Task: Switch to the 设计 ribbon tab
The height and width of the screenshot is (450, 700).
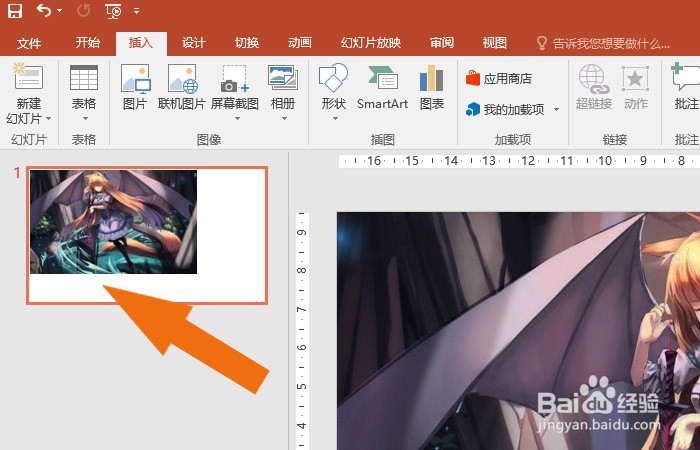Action: click(x=194, y=43)
